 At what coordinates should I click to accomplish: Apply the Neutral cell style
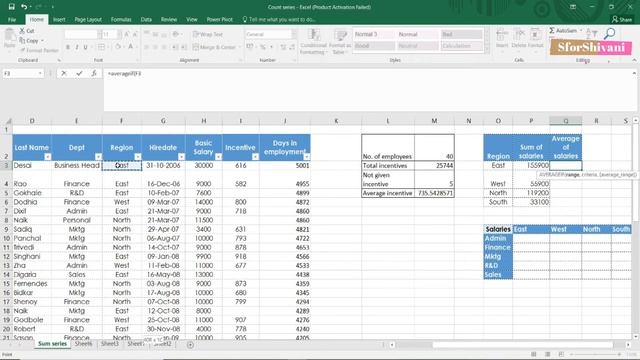tap(418, 46)
